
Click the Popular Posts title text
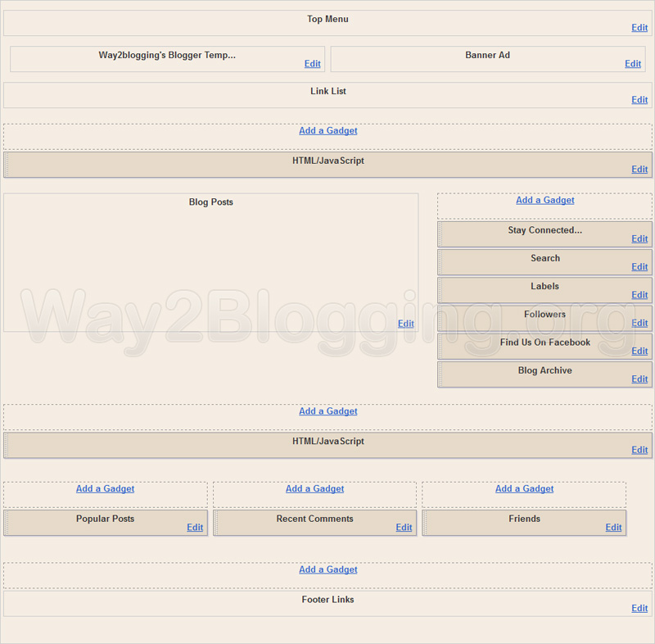pyautogui.click(x=105, y=518)
